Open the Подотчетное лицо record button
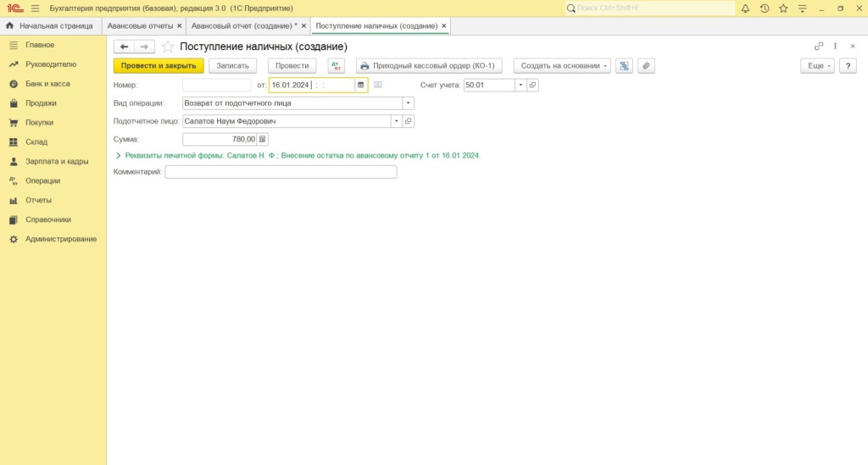The height and width of the screenshot is (465, 868). [x=409, y=121]
